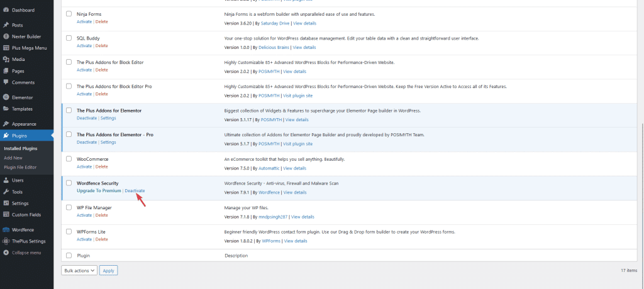Select the Wordfence Security checkbox
This screenshot has width=644, height=289.
click(69, 183)
